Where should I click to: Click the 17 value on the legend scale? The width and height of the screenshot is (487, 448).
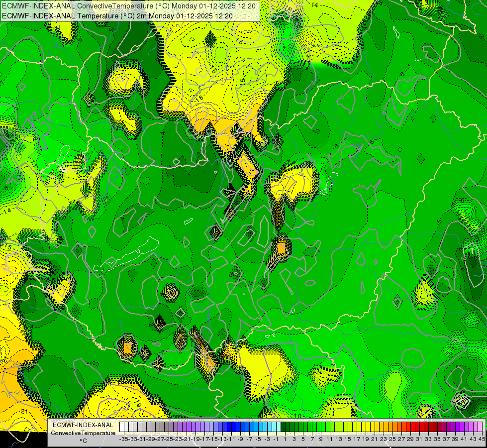tap(357, 439)
